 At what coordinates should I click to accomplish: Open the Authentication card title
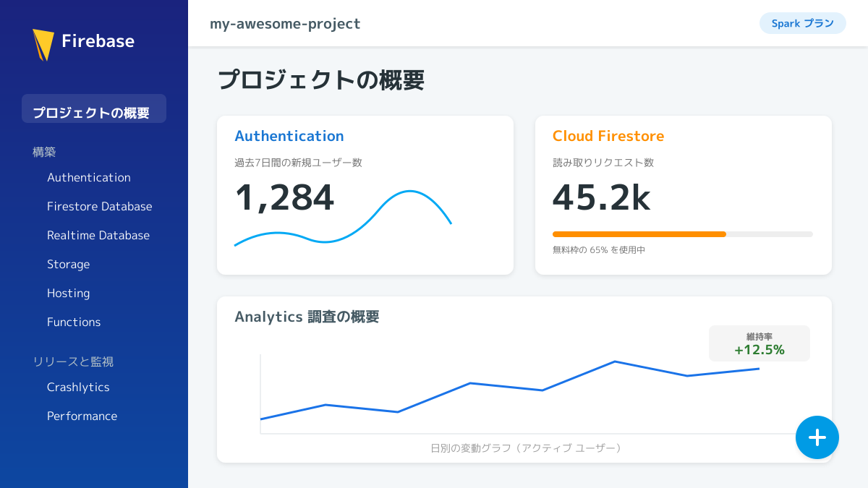tap(289, 136)
